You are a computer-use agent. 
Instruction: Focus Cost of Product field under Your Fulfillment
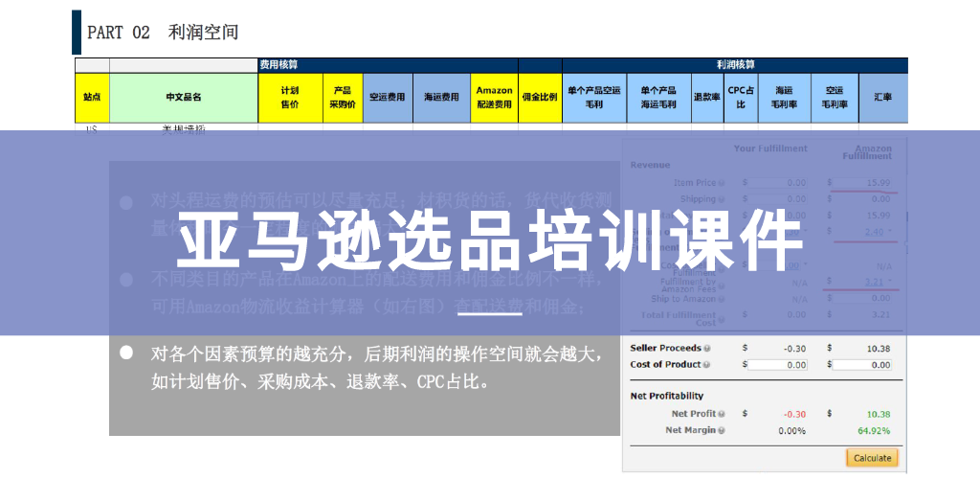tap(777, 365)
